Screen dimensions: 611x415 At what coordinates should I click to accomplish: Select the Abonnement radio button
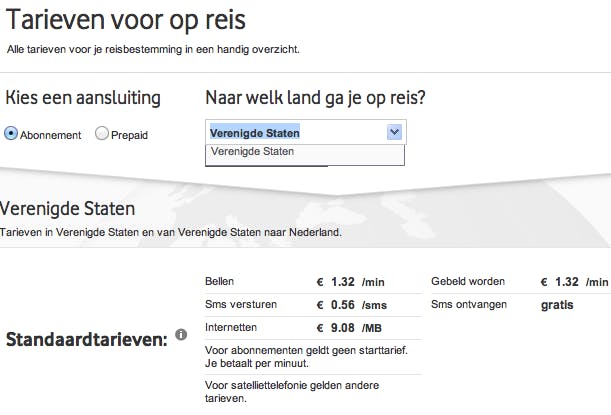point(12,133)
